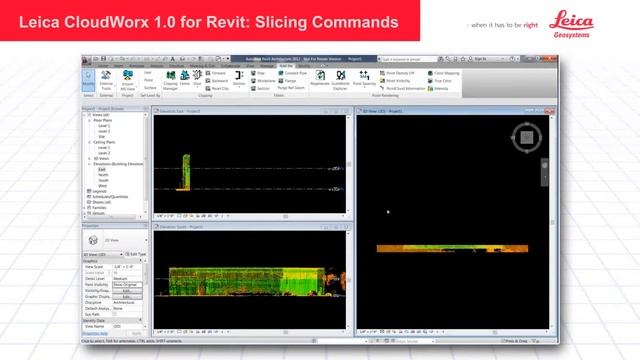The image size is (640, 360).
Task: Open the ScanWorld Explorer
Action: pyautogui.click(x=340, y=80)
